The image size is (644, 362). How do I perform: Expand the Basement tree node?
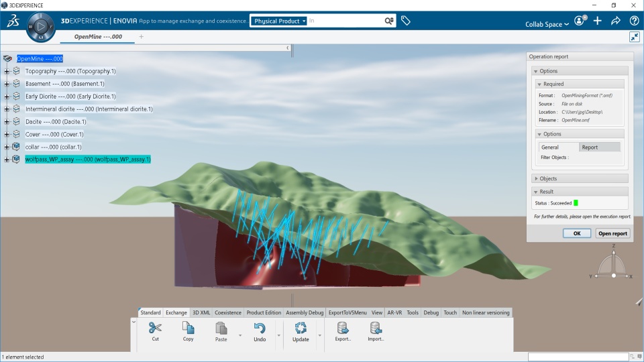[7, 84]
